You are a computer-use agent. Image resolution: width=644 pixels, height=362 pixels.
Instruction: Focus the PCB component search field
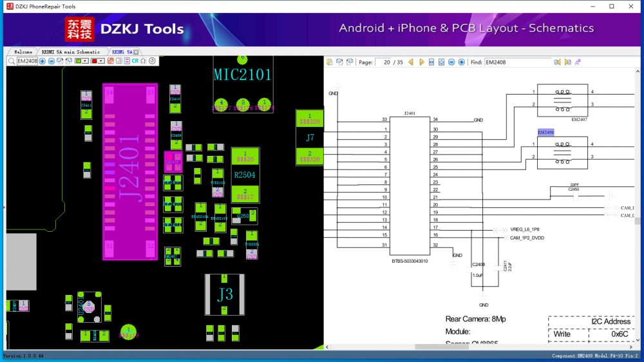tap(27, 61)
